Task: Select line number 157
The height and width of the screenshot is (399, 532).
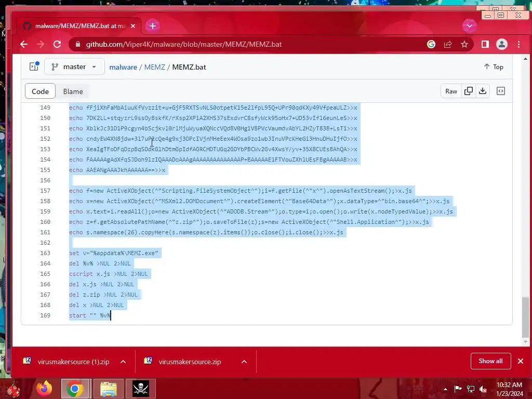Action: pyautogui.click(x=45, y=191)
